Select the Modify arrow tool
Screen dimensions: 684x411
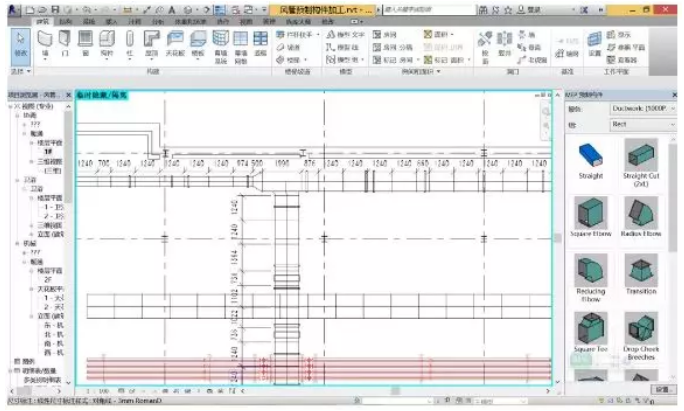(21, 45)
